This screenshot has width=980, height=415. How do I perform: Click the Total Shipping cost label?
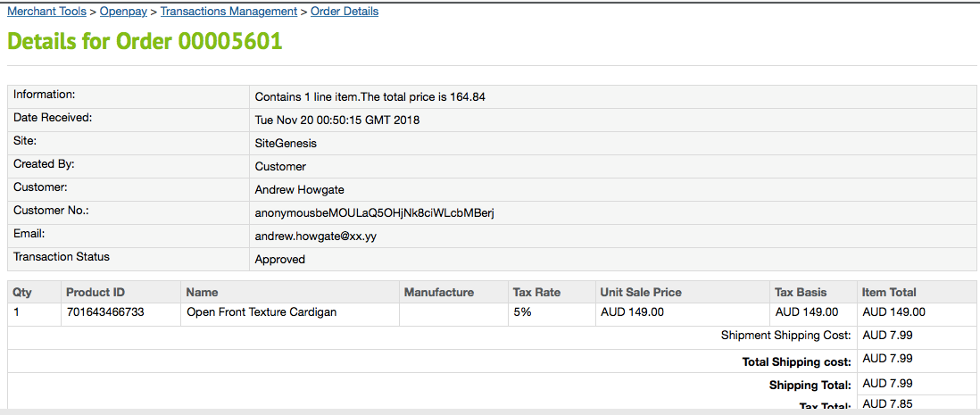tap(796, 362)
